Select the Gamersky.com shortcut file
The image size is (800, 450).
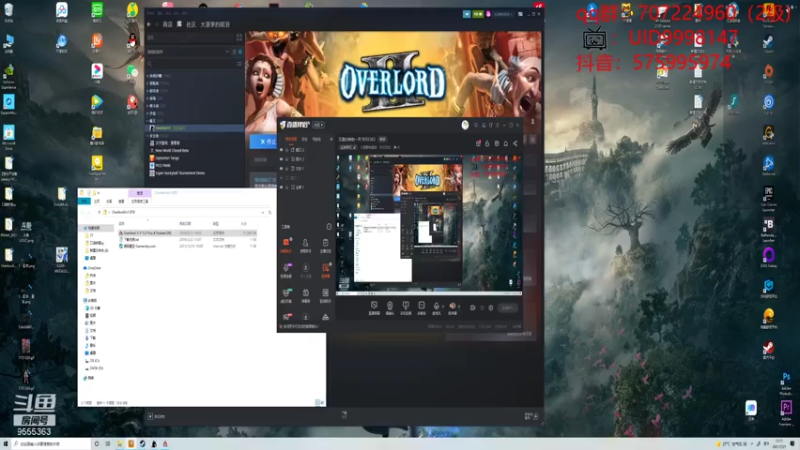[139, 246]
